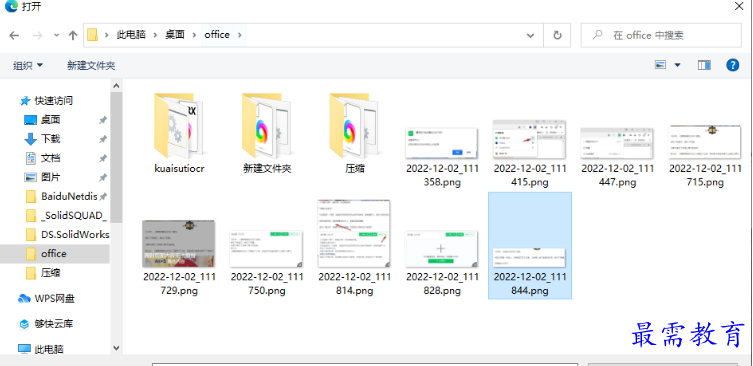The image size is (753, 366).
Task: Click the pin icon next to 桌面
Action: [x=103, y=120]
